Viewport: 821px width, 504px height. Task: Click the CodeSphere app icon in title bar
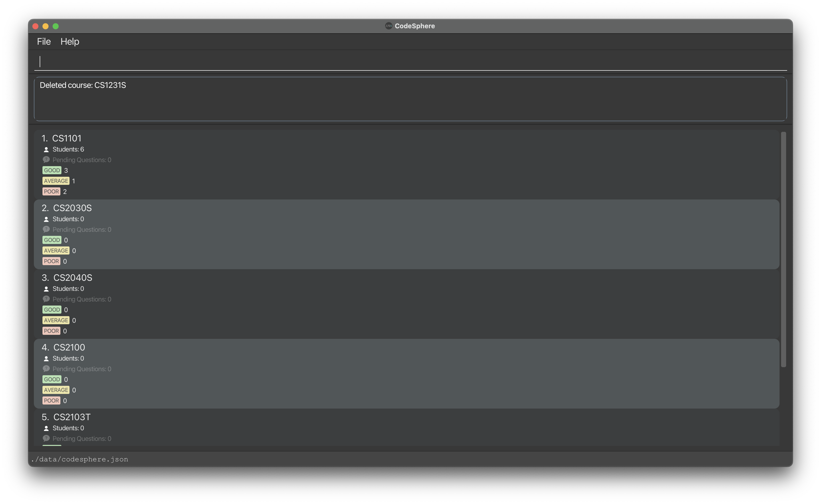coord(387,26)
